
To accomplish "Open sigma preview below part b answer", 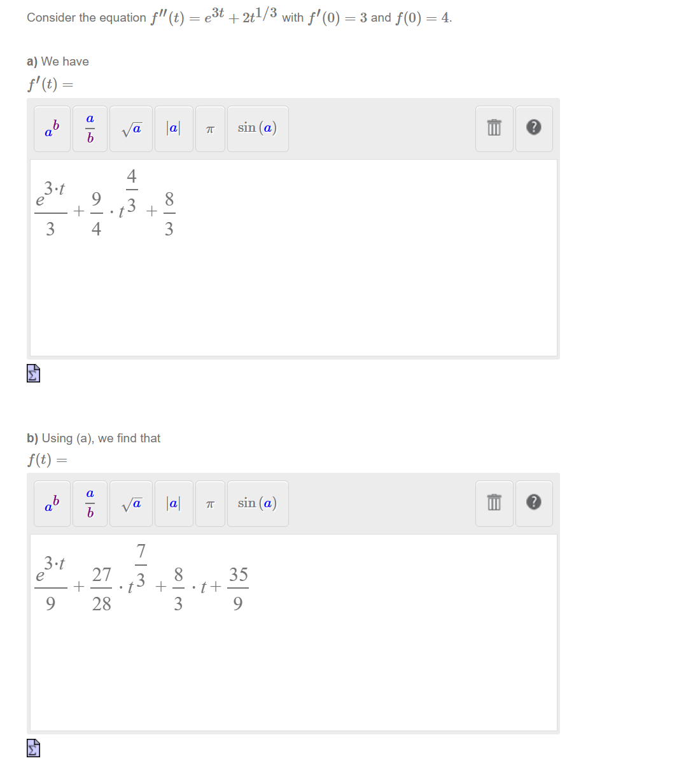I will pyautogui.click(x=33, y=748).
